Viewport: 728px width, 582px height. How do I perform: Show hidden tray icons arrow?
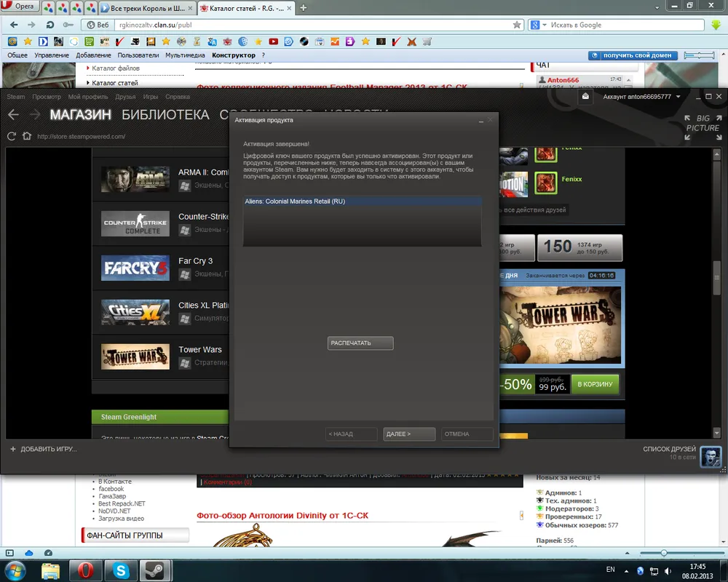(x=626, y=571)
